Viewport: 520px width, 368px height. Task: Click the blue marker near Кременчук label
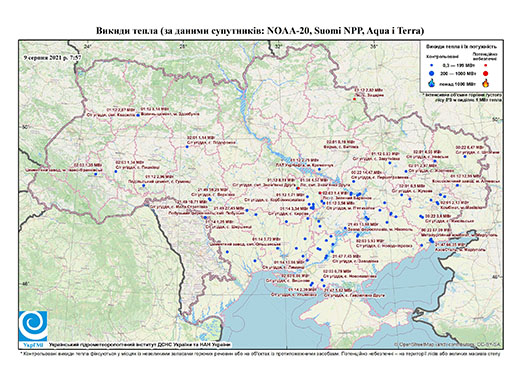[319, 169]
